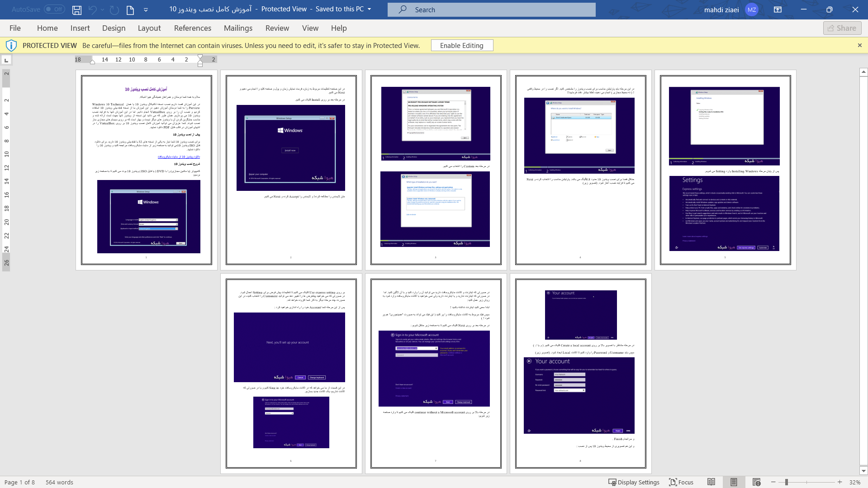
Task: Click the Save disk icon
Action: [77, 9]
